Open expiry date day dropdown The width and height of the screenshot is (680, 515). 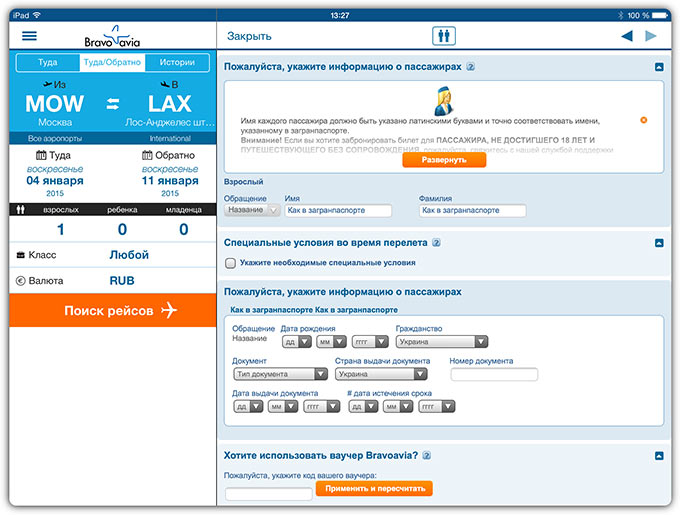(x=363, y=407)
